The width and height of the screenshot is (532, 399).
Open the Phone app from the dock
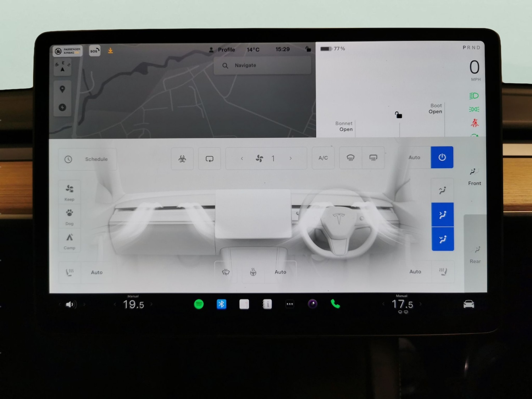tap(335, 304)
